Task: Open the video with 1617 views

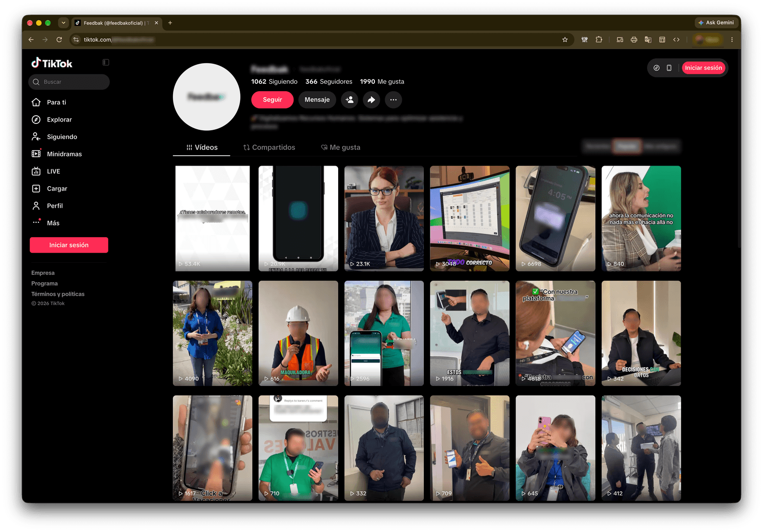Action: (213, 448)
